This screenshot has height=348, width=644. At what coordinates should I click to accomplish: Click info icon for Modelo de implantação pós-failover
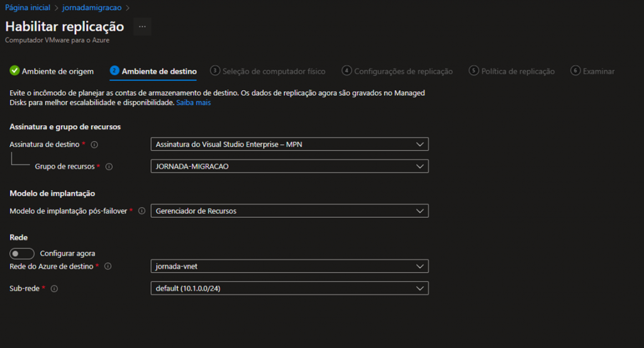click(142, 211)
